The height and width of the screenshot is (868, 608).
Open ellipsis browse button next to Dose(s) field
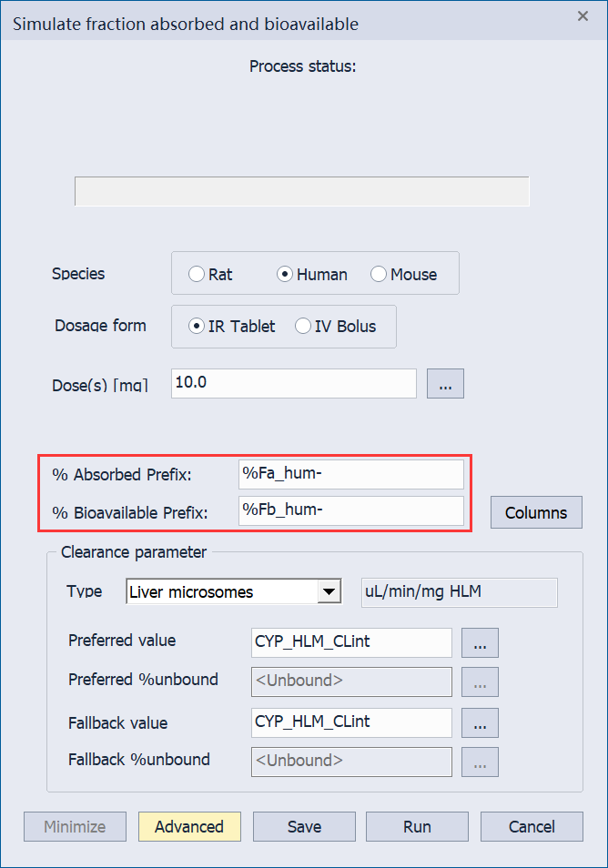click(x=445, y=384)
